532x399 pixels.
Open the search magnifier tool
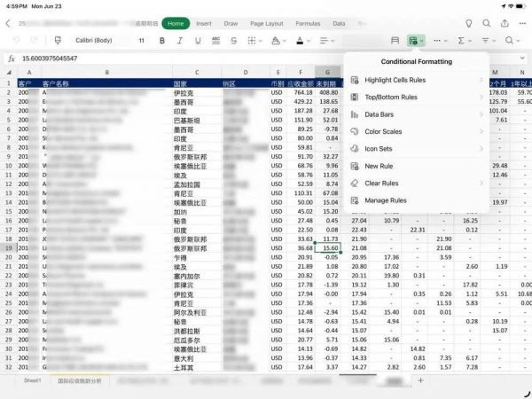tap(510, 41)
